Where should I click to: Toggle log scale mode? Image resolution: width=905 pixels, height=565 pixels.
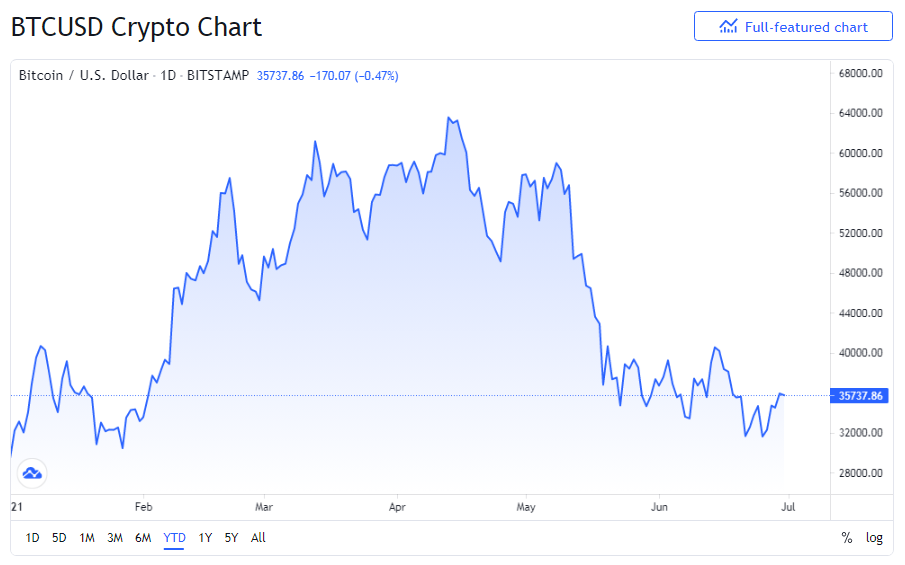click(x=874, y=538)
